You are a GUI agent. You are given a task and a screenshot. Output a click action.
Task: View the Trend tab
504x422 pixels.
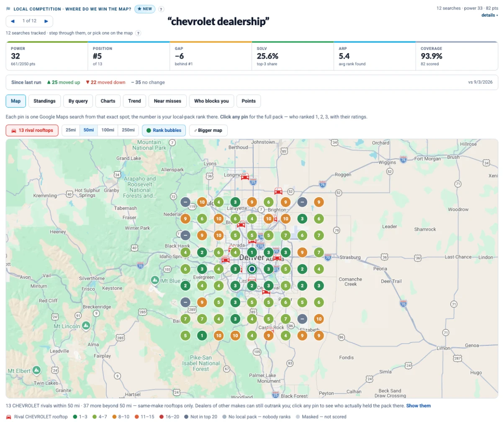point(134,101)
